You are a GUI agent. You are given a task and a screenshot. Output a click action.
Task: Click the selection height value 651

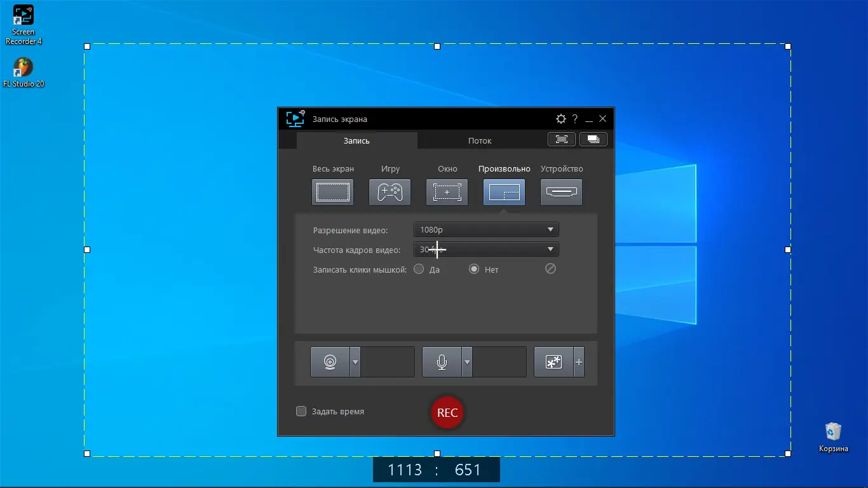(x=468, y=470)
